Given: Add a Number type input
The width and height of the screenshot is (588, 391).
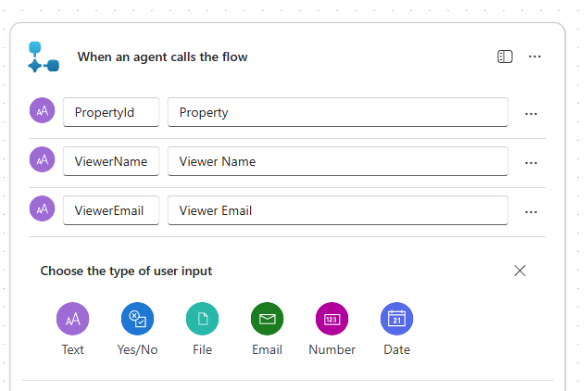Looking at the screenshot, I should click(332, 319).
